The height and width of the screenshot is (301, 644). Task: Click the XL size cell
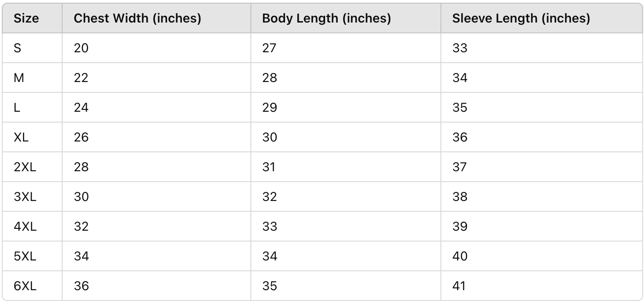pyautogui.click(x=21, y=137)
